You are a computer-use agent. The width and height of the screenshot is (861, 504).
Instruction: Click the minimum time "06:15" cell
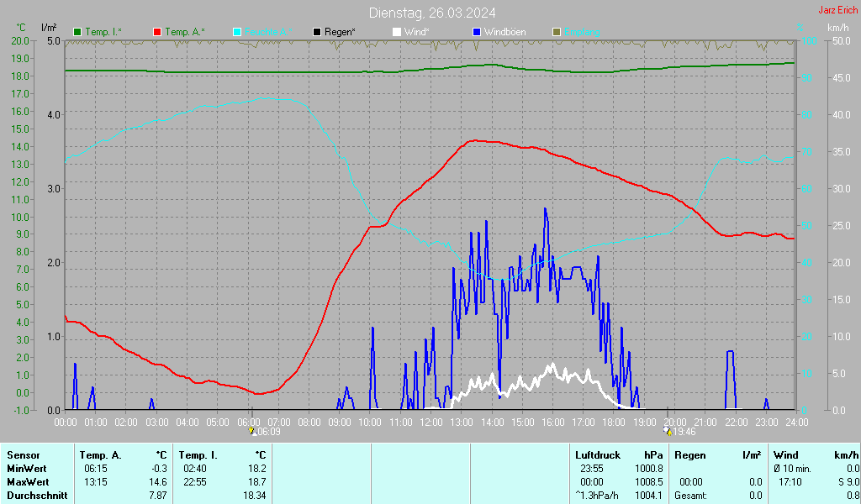point(96,469)
